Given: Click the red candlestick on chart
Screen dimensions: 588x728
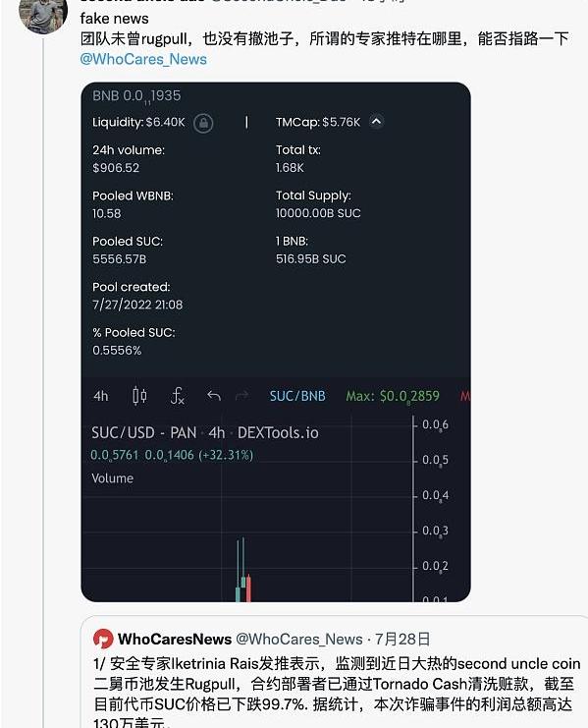Looking at the screenshot, I should click(248, 588).
